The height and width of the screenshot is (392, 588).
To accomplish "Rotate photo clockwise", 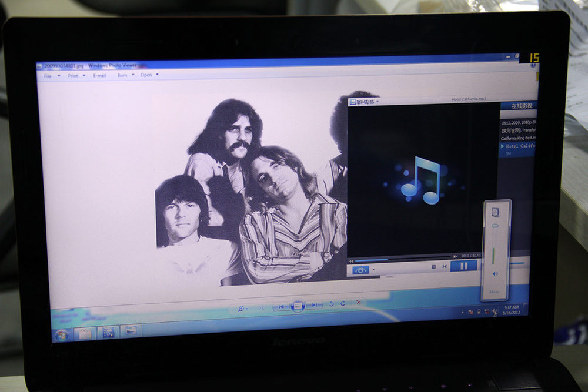I will click(x=343, y=303).
